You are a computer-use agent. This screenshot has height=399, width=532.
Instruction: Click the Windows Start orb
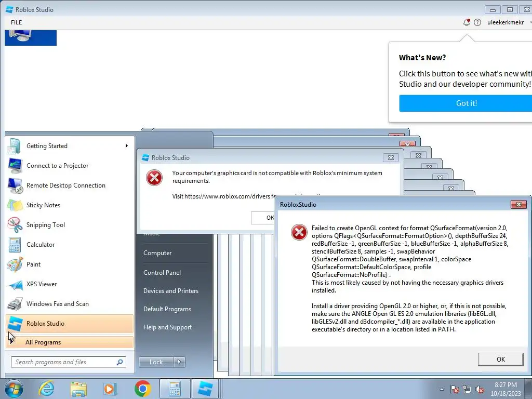coord(14,389)
